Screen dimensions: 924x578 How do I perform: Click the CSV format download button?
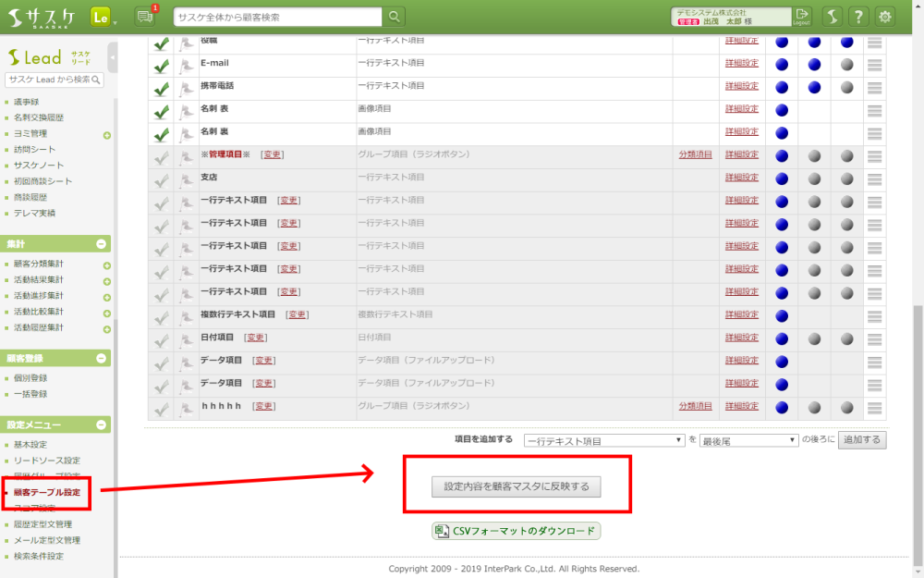516,531
